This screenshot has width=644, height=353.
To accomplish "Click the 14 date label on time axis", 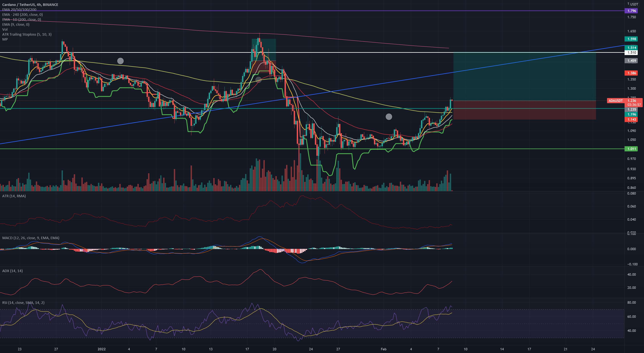I will (x=502, y=349).
